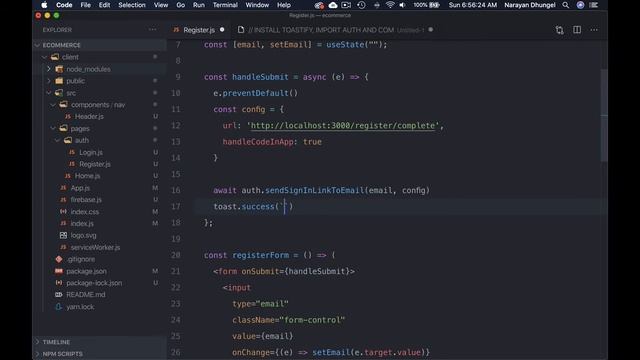Open Header.js in the explorer
Image resolution: width=640 pixels, height=360 pixels.
click(89, 116)
